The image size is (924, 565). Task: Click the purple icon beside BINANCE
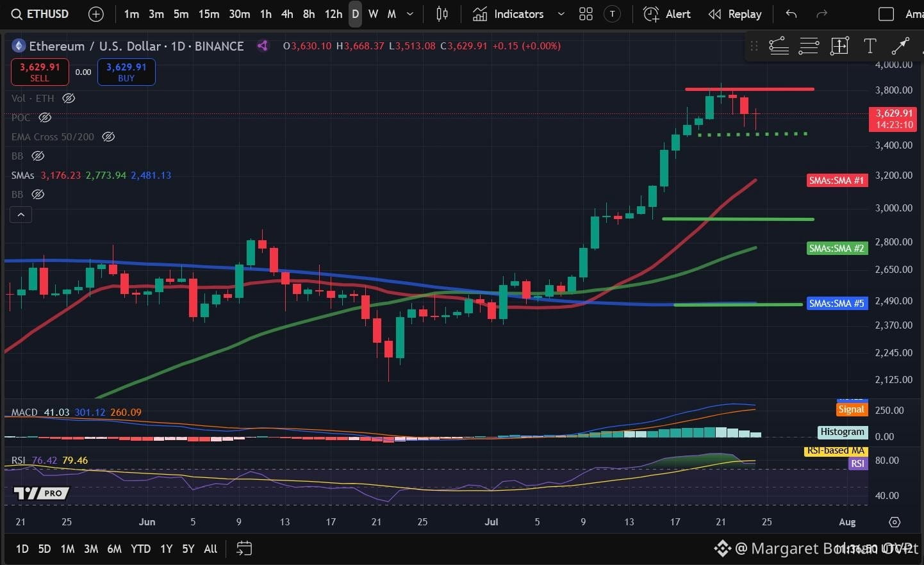coord(262,45)
